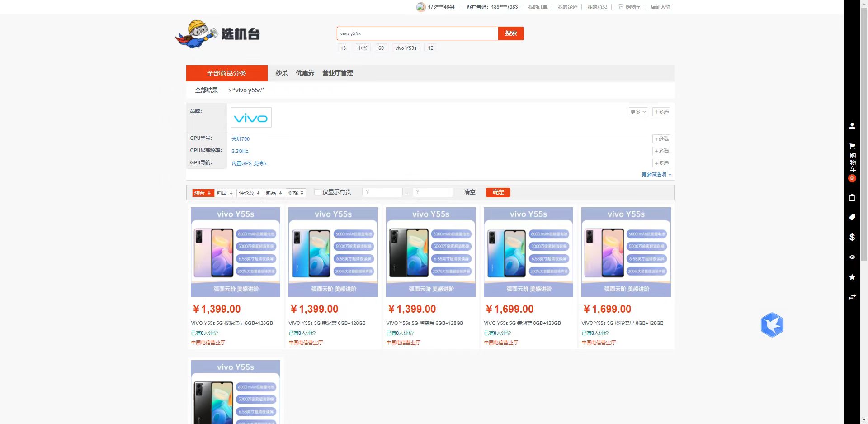Open orders clipboard icon in right sidebar

pos(852,197)
